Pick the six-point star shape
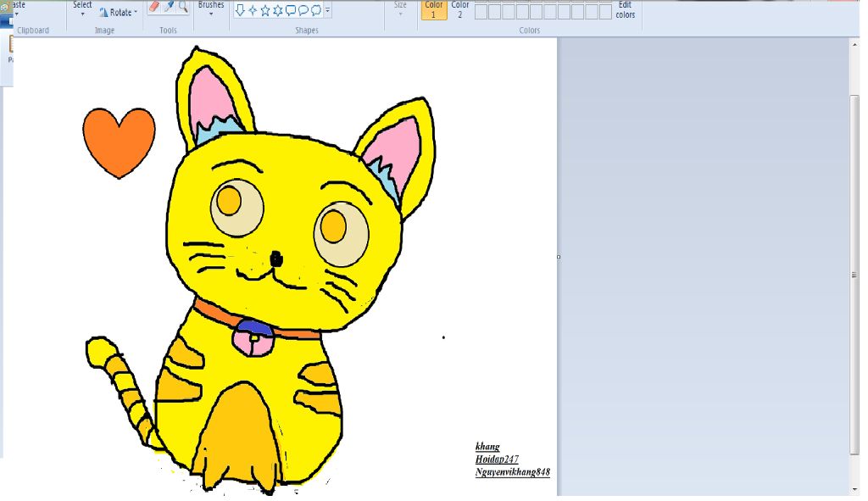 pyautogui.click(x=278, y=10)
